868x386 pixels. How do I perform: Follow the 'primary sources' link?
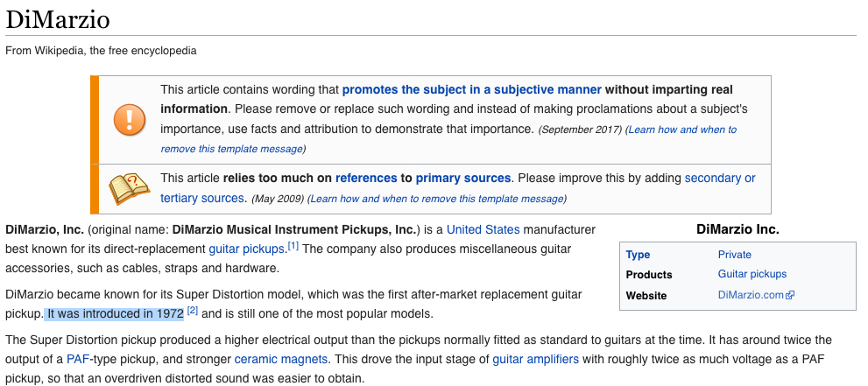point(462,178)
